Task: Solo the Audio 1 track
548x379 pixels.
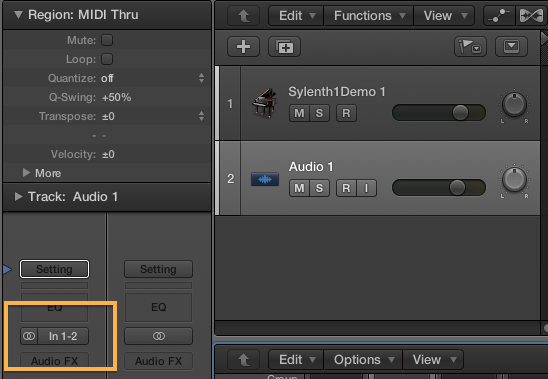Action: 319,188
